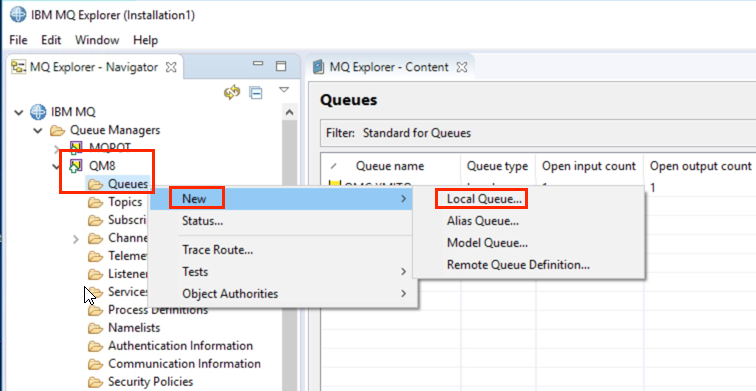The height and width of the screenshot is (391, 756).
Task: Click the Namelists folder icon
Action: point(96,328)
